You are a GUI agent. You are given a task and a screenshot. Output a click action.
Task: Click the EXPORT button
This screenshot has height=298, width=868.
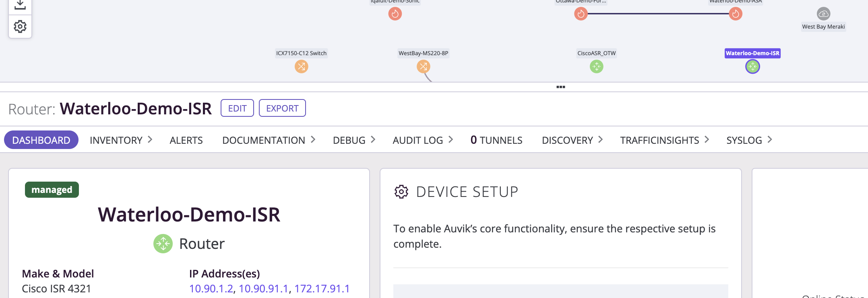pos(282,108)
